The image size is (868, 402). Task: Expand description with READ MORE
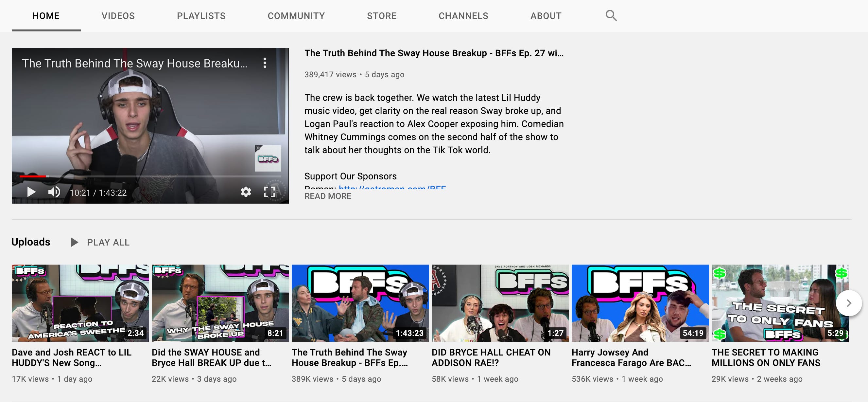327,196
